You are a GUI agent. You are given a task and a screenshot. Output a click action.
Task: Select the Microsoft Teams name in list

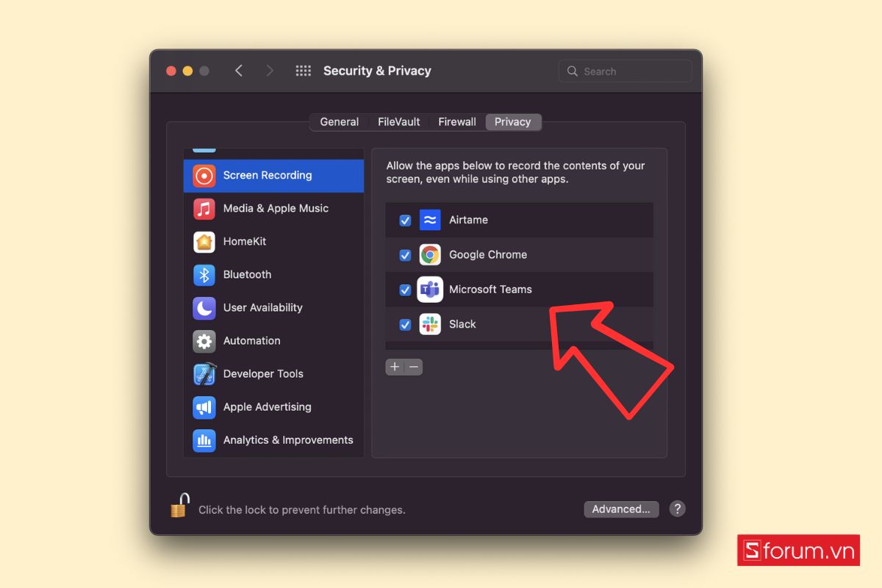tap(490, 289)
